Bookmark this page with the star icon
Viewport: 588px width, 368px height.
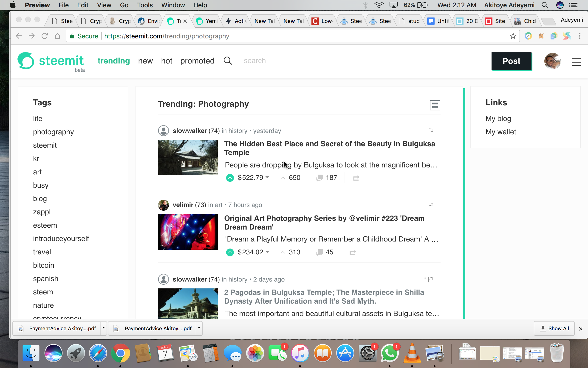pos(513,36)
